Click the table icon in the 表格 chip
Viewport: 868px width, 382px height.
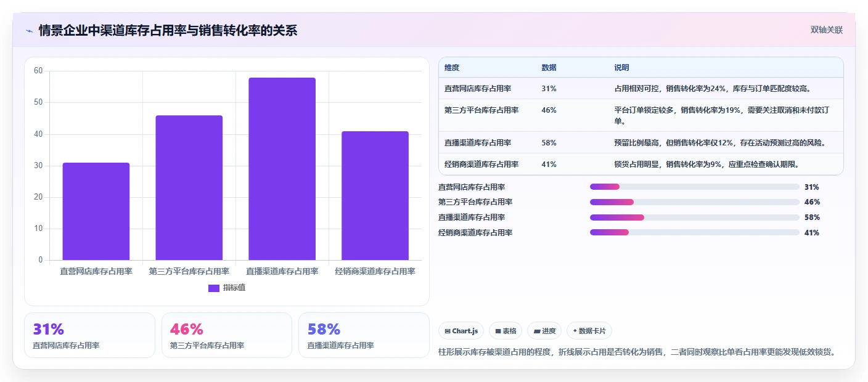point(498,331)
